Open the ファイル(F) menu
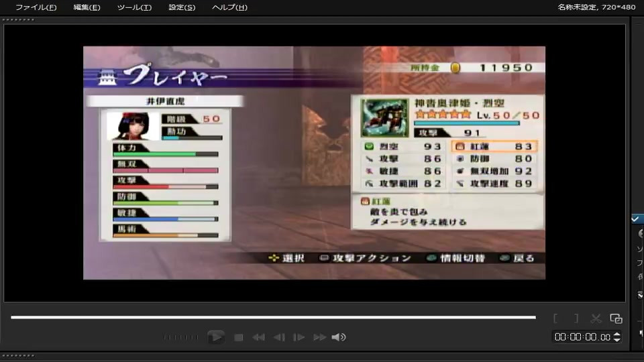The height and width of the screenshot is (362, 644). pos(36,7)
